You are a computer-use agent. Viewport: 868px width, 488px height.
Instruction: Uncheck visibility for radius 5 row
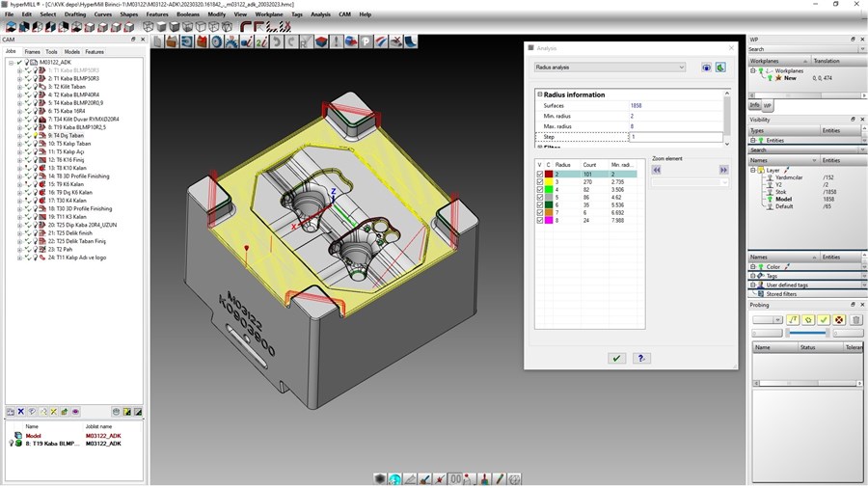[x=540, y=197]
